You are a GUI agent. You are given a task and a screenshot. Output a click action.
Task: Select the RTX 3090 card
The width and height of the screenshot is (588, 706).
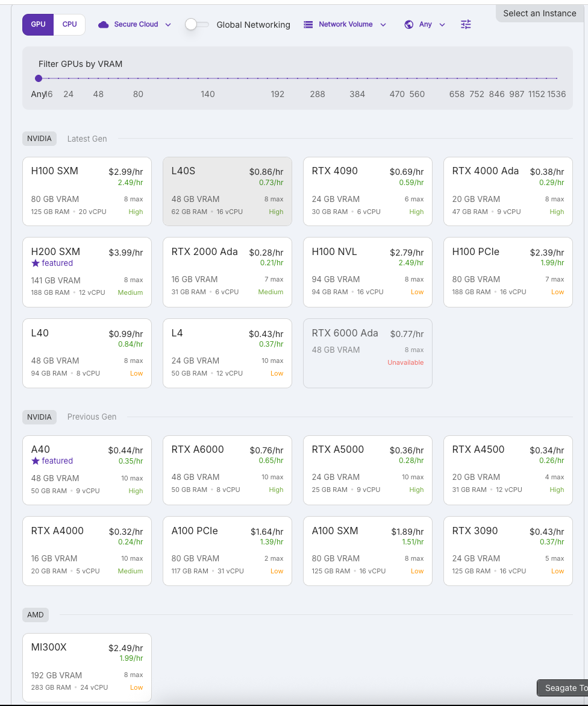[508, 551]
